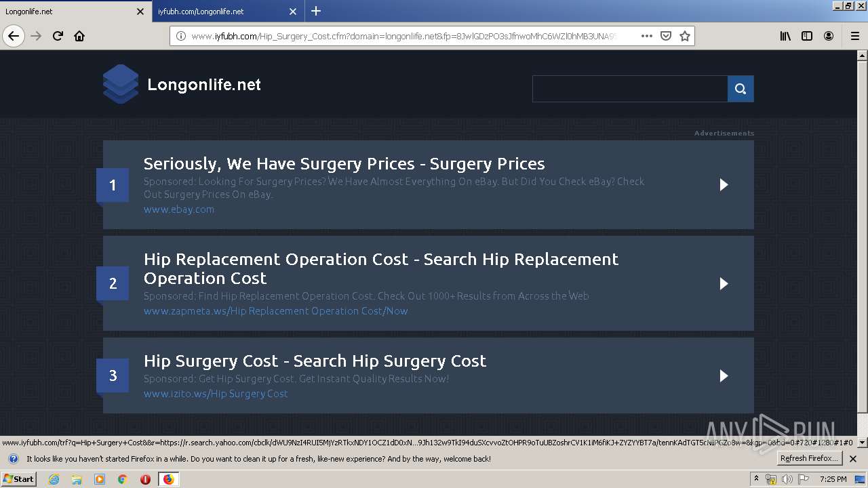Select the iyfubh.com/Longonlife.net tab
Viewport: 868px width, 488px height.
pyautogui.click(x=228, y=12)
